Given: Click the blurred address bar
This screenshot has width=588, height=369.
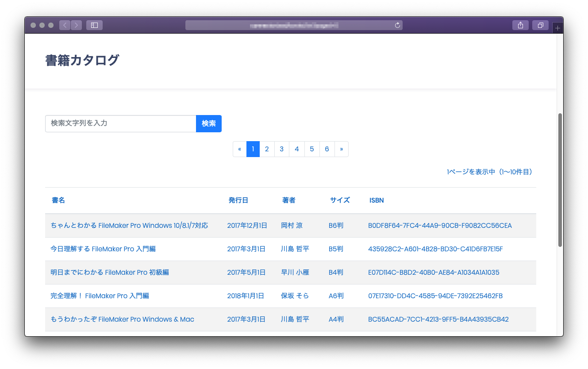Looking at the screenshot, I should pyautogui.click(x=294, y=25).
